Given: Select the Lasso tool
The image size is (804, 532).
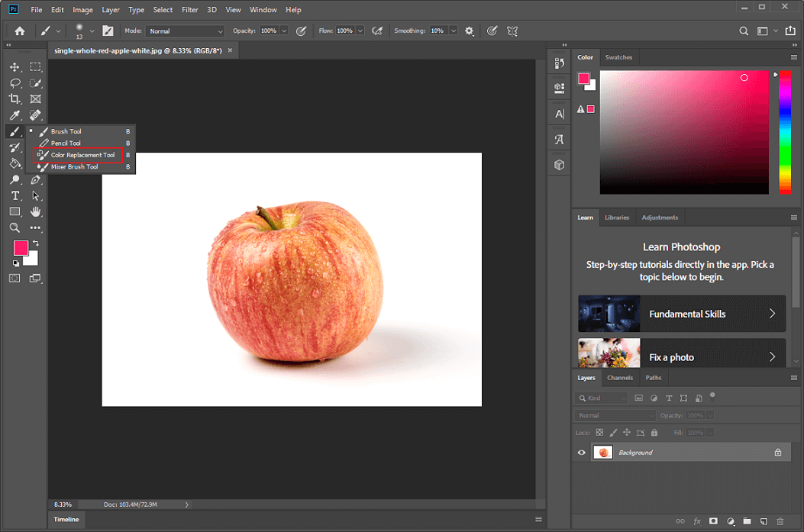Looking at the screenshot, I should (x=14, y=83).
